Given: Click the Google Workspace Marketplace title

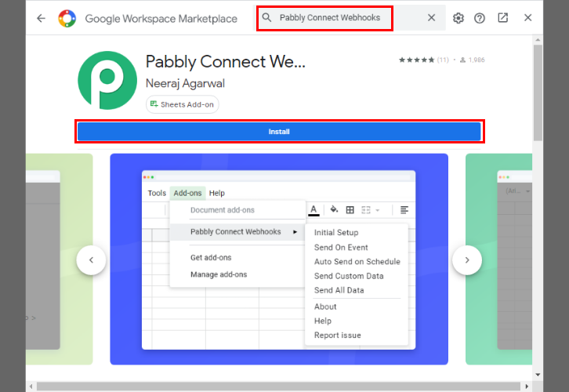Looking at the screenshot, I should point(161,19).
